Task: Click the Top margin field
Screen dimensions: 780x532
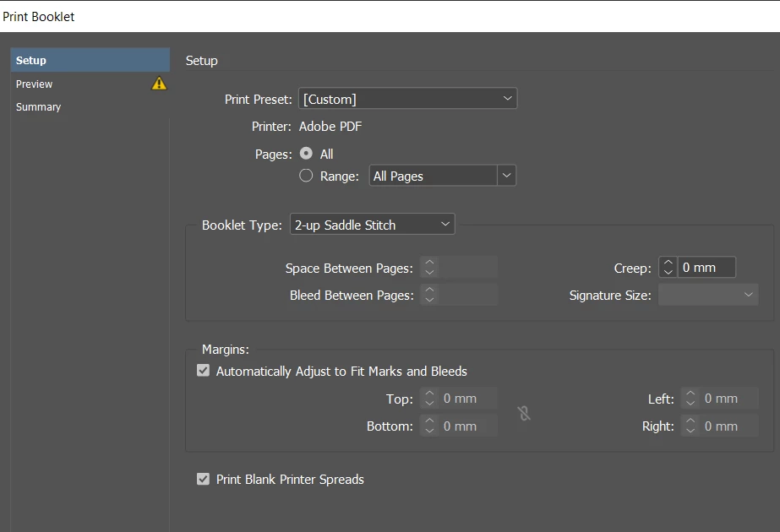Action: [467, 399]
